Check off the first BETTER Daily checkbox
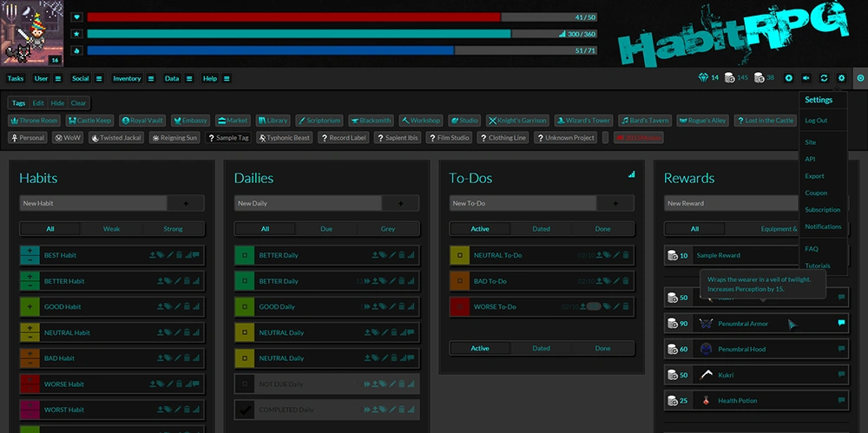Viewport: 868px width, 433px height. point(244,255)
